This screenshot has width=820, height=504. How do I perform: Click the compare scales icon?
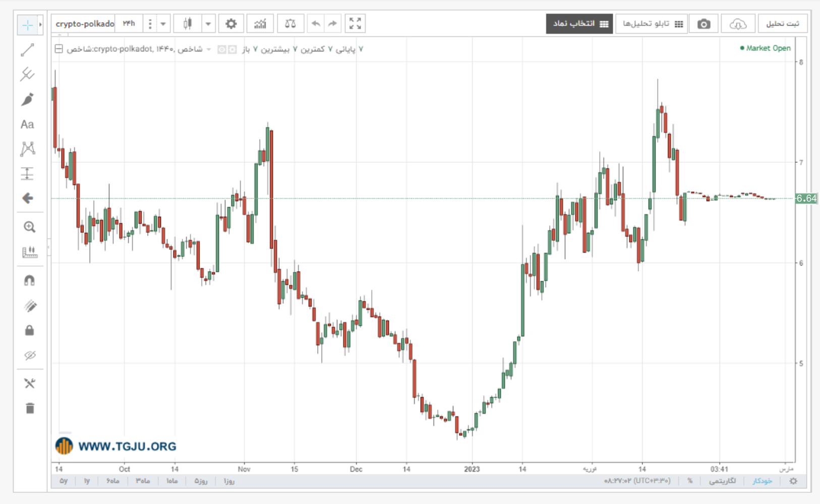290,24
